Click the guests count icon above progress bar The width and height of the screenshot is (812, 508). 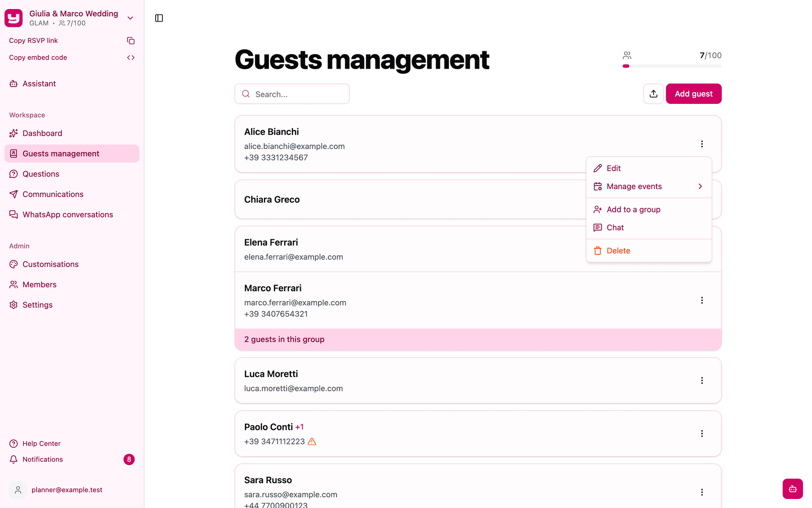pyautogui.click(x=627, y=56)
